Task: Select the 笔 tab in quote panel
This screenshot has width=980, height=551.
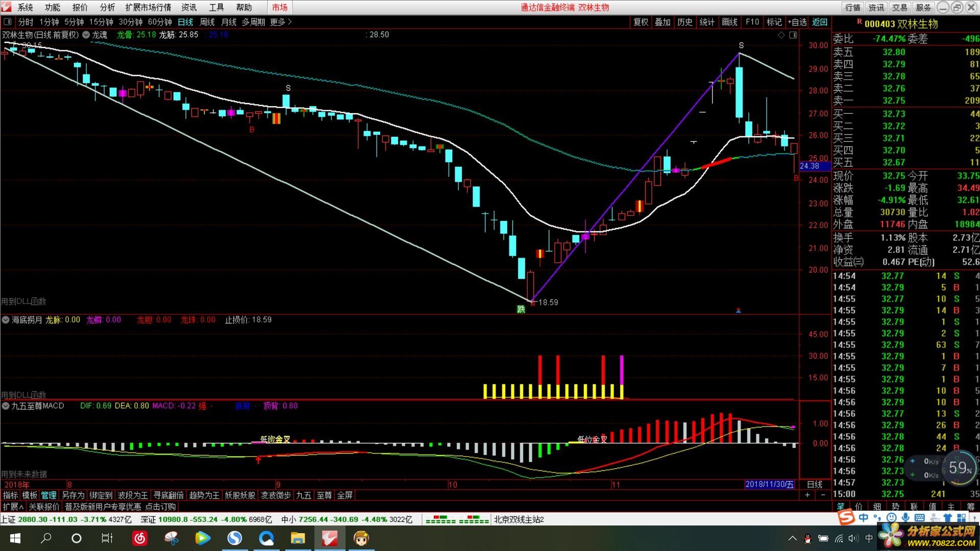Action: click(x=840, y=506)
